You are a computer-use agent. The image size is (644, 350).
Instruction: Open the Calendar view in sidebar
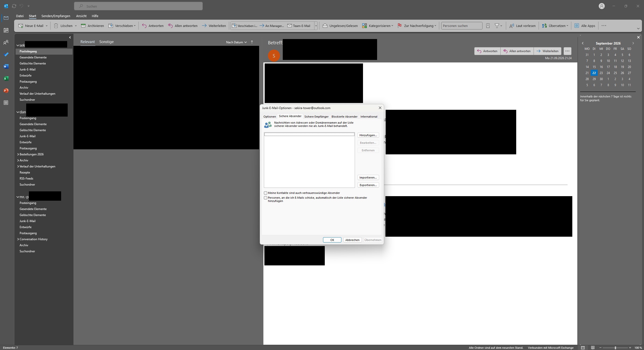6,30
